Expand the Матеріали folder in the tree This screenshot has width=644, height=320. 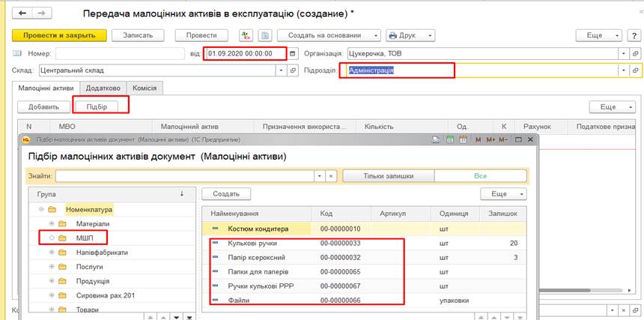pyautogui.click(x=52, y=224)
